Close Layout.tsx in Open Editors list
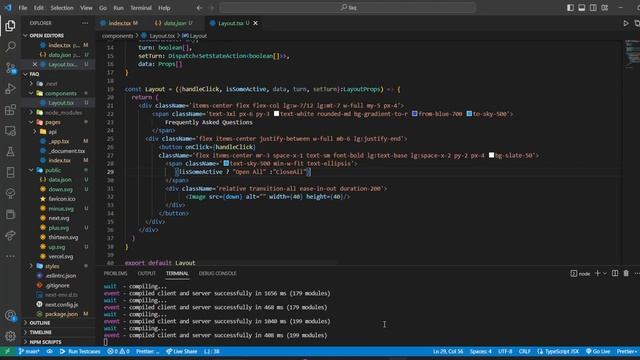Image resolution: width=640 pixels, height=360 pixels. [35, 64]
